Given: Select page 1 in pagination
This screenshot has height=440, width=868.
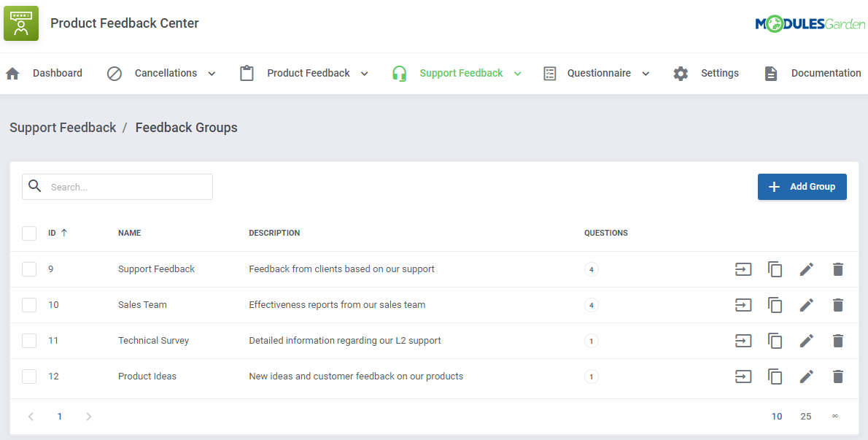Looking at the screenshot, I should pos(60,416).
